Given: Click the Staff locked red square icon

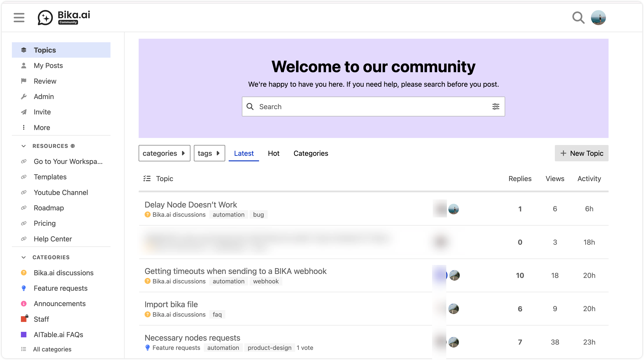Looking at the screenshot, I should pyautogui.click(x=24, y=318).
